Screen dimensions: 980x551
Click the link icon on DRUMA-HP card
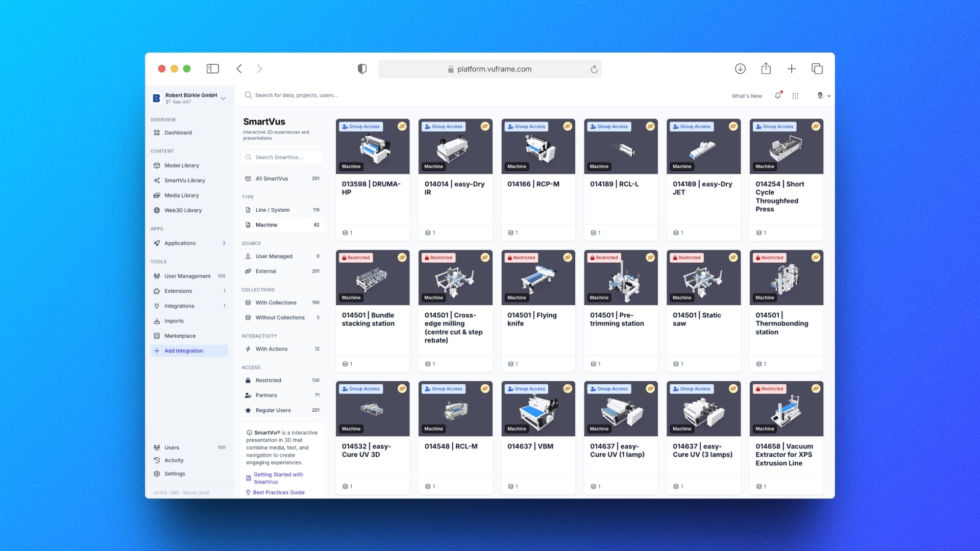[x=402, y=126]
